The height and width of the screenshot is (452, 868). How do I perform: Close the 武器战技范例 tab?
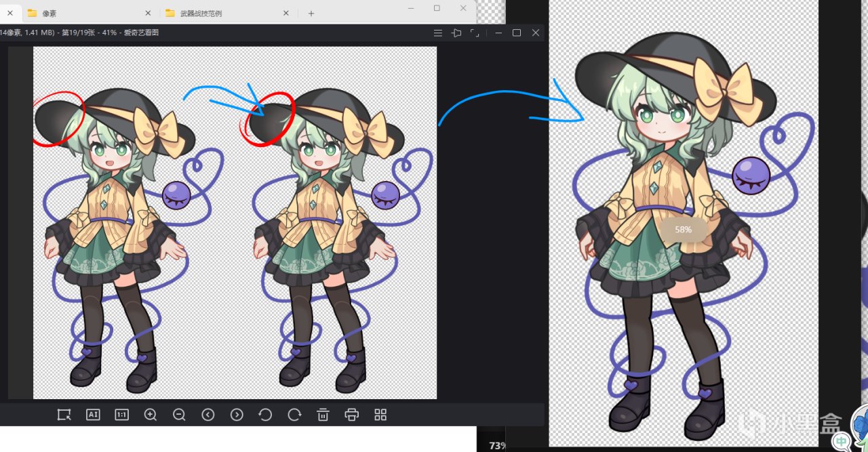click(x=286, y=13)
